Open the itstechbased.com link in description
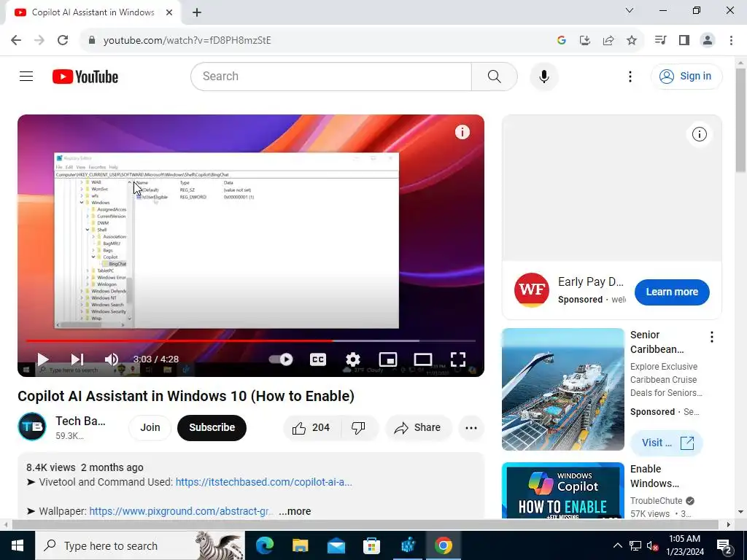 coord(264,482)
